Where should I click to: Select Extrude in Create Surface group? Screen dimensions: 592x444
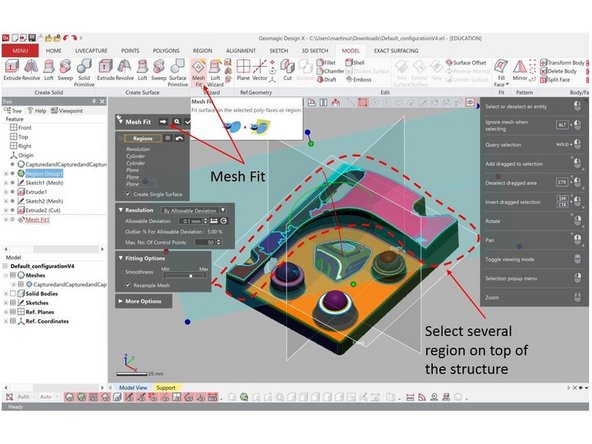105,70
